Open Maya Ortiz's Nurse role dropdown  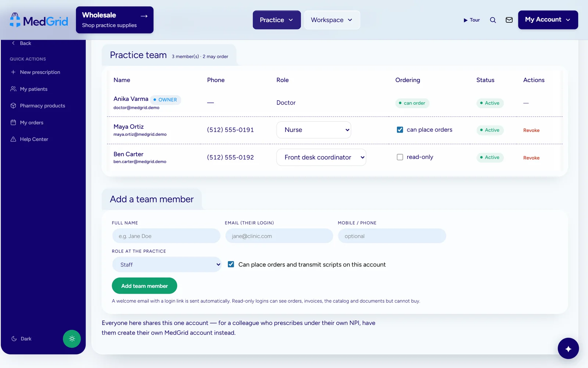coord(313,130)
